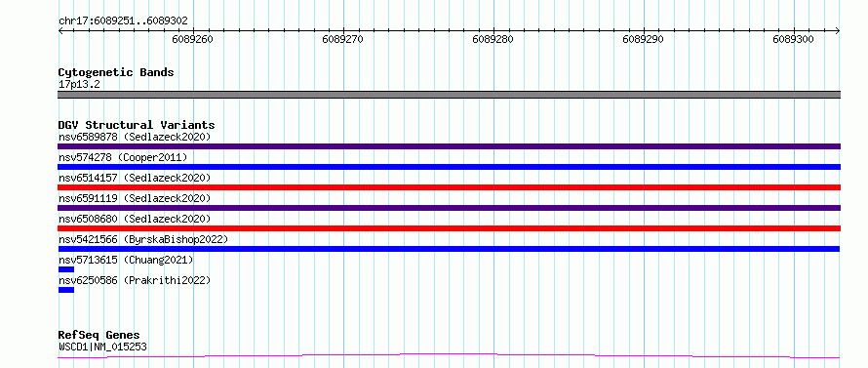Image resolution: width=868 pixels, height=368 pixels.
Task: Click the short blue bar for nsv6250586
Action: click(66, 290)
